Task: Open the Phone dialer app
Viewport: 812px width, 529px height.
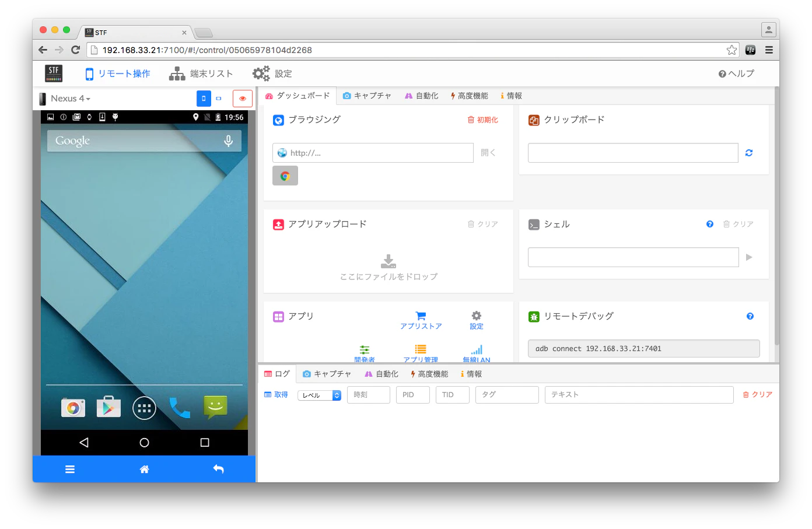Action: (180, 408)
